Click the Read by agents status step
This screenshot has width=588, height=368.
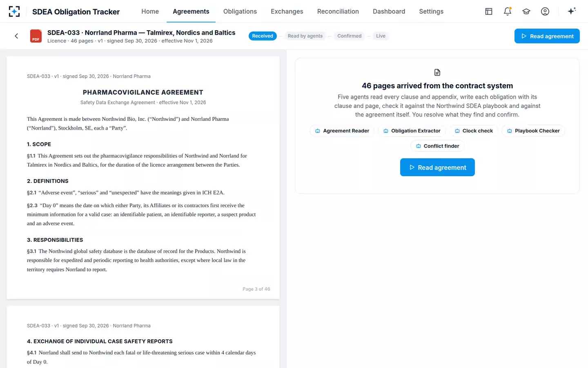click(305, 36)
